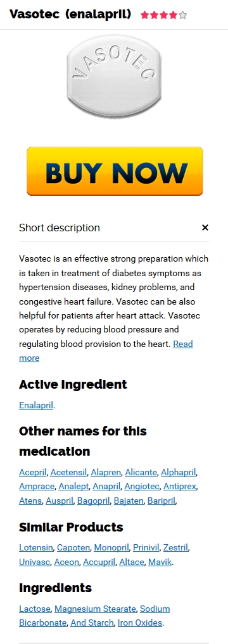
Task: Click the BUY NOW button
Action: (x=115, y=171)
